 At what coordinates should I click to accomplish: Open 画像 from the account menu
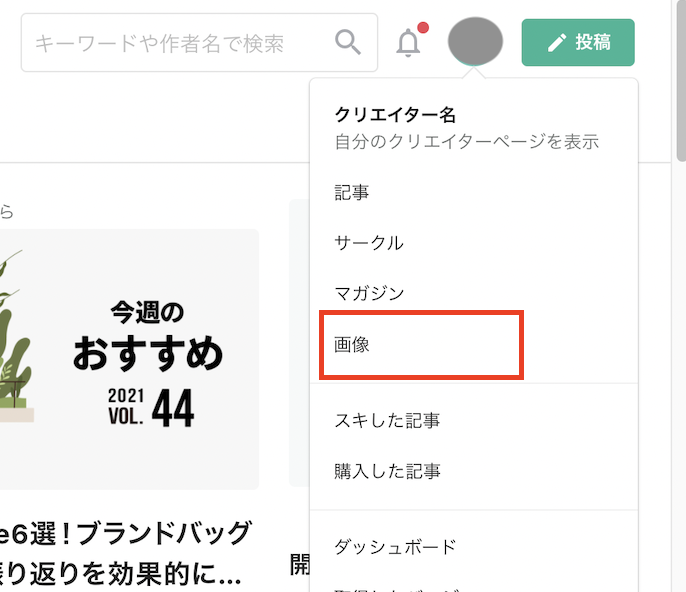click(352, 344)
